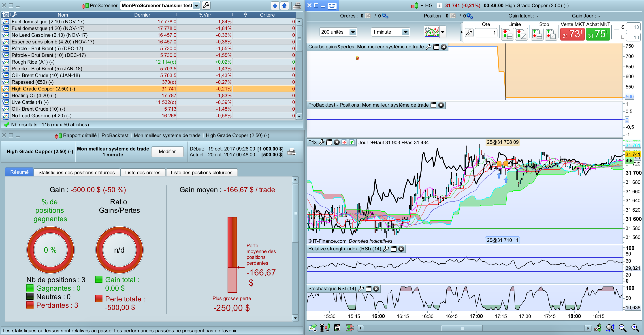Open the keyboard icon in chart title bar
The image size is (644, 335).
(x=332, y=6)
